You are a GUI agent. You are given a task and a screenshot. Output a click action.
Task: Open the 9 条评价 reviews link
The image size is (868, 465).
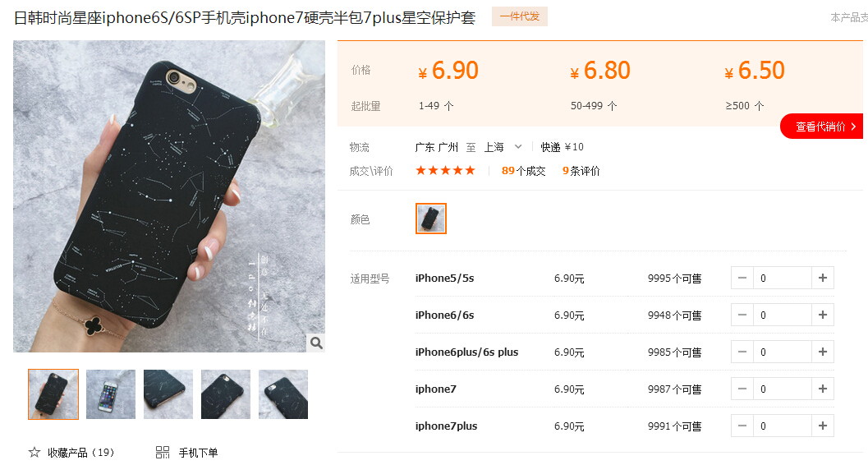(581, 171)
